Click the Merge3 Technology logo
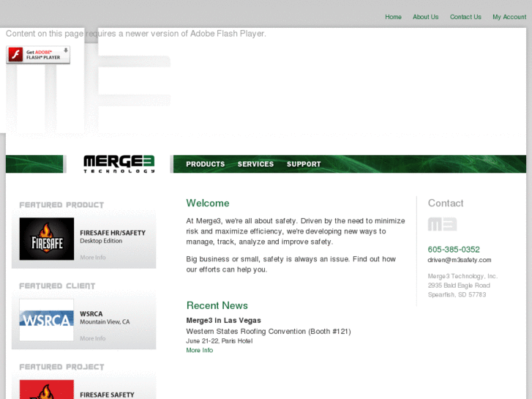Screen dimensions: 532x399 coord(119,164)
